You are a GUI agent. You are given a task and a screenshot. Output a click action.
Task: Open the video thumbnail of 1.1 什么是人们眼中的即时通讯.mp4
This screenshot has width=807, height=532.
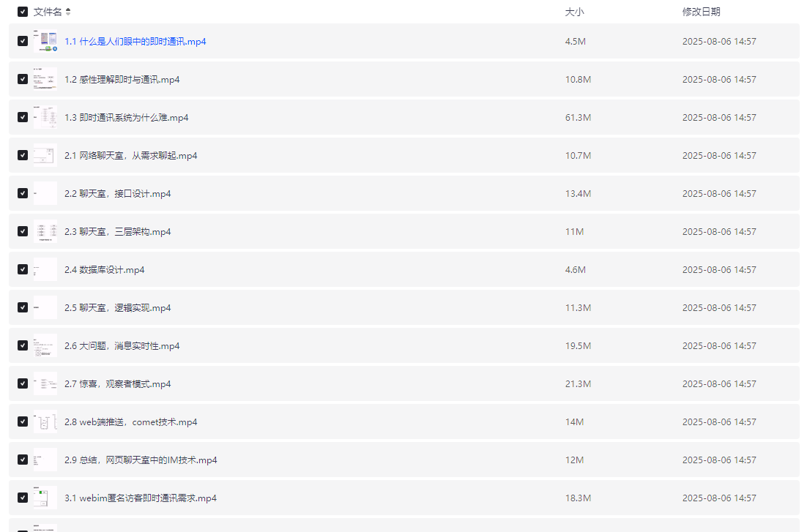45,42
